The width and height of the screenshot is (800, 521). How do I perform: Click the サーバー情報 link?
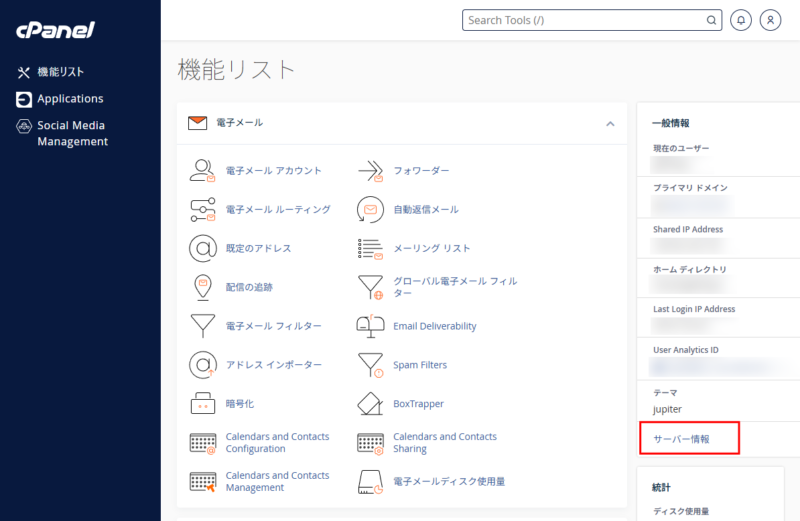pyautogui.click(x=681, y=439)
